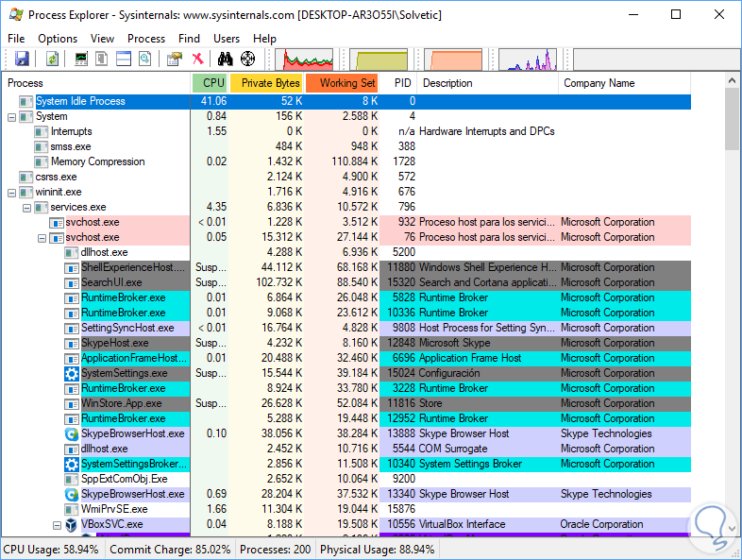Toggle the Show Lower Pane toolbar icon

click(x=124, y=59)
